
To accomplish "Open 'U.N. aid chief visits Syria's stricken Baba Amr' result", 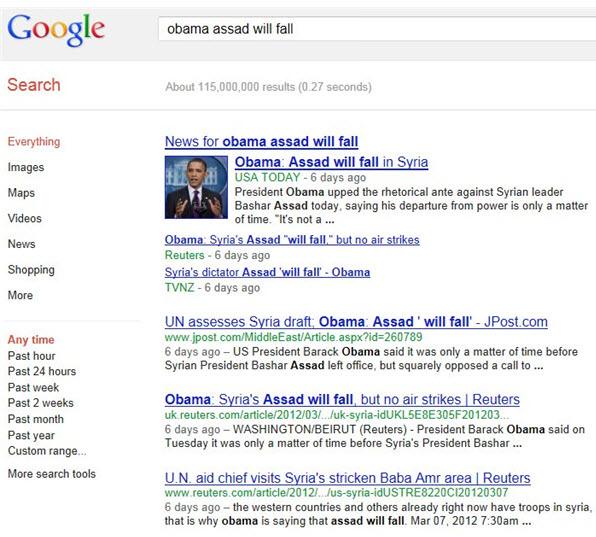I will click(x=347, y=478).
